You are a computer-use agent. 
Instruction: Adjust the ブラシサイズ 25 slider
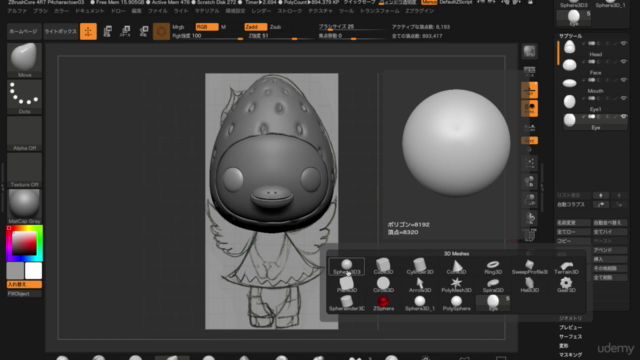point(352,27)
